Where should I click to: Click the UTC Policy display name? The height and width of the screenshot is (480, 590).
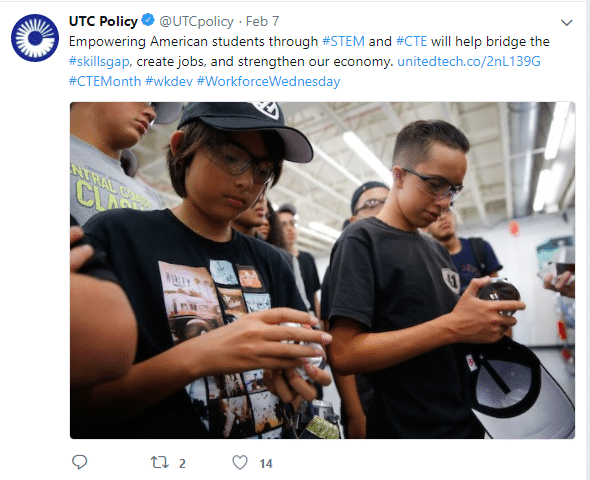pos(103,21)
